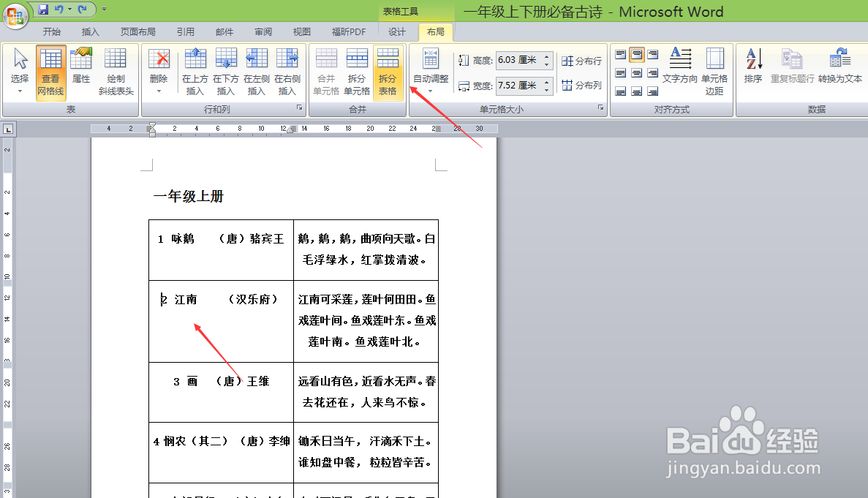Viewport: 868px width, 498px height.
Task: Open the 引用 tab
Action: click(x=186, y=32)
